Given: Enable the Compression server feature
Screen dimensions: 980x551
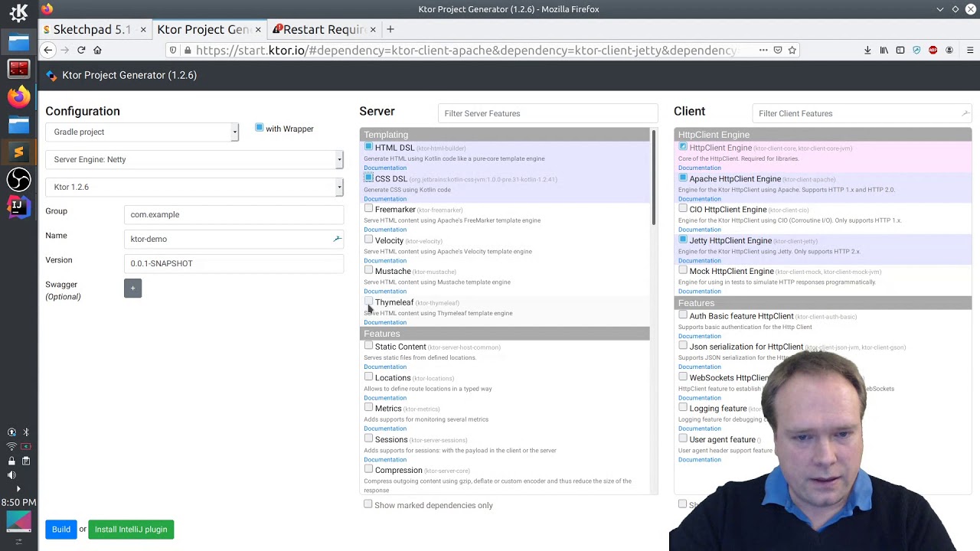Looking at the screenshot, I should tap(368, 469).
